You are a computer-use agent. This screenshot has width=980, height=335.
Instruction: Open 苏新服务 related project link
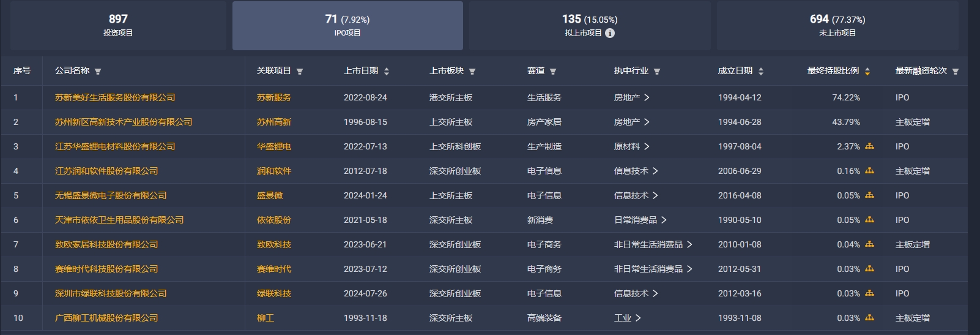(274, 97)
